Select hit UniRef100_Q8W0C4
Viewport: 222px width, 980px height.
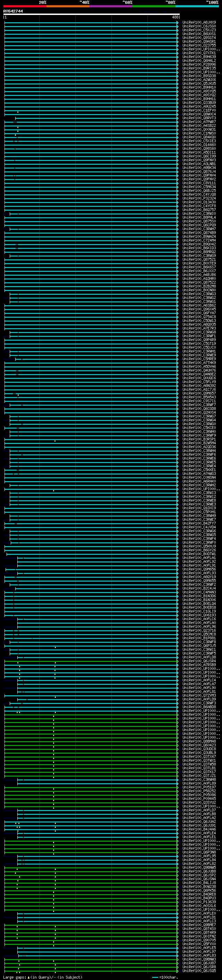(199, 114)
